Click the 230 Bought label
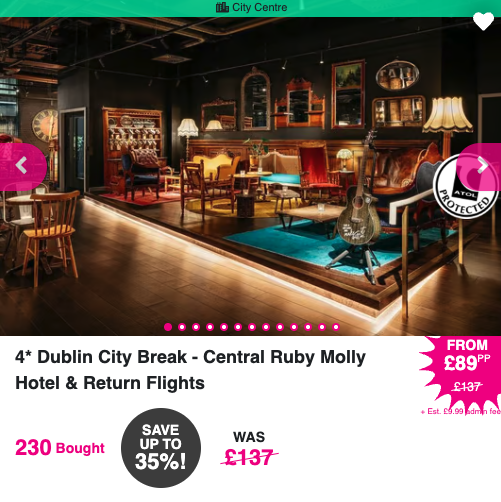 (x=60, y=448)
